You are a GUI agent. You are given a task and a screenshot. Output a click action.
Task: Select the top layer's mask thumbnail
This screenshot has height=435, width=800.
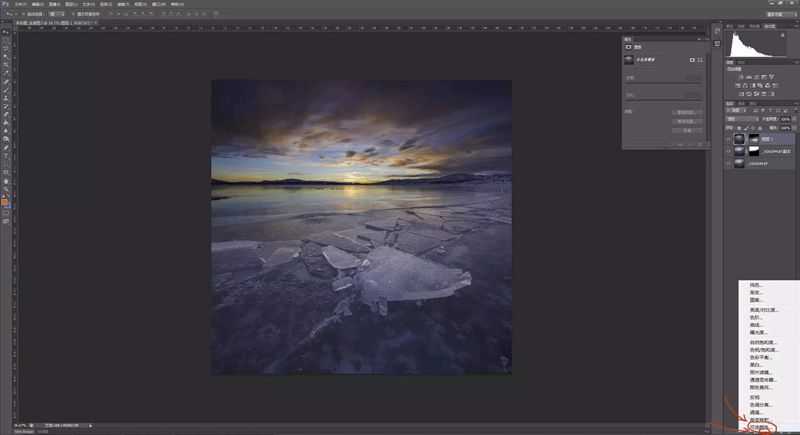(754, 139)
